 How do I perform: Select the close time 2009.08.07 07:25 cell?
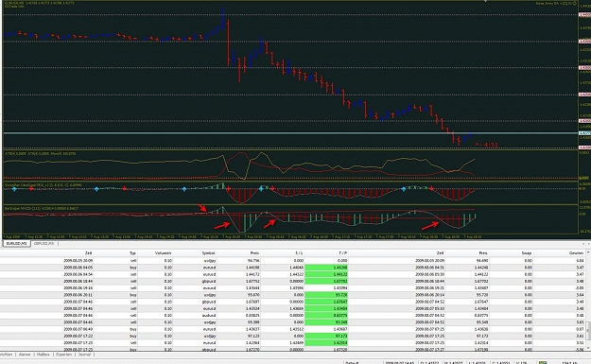pyautogui.click(x=429, y=329)
